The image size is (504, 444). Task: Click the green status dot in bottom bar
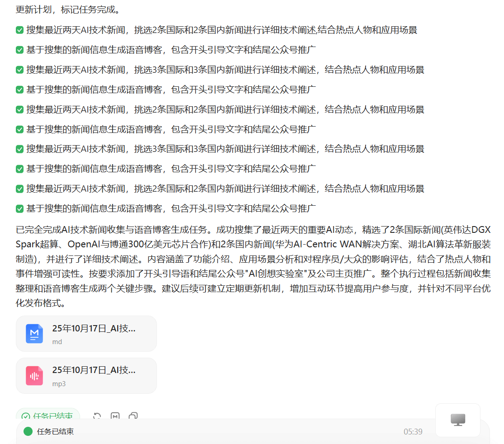pos(28,431)
